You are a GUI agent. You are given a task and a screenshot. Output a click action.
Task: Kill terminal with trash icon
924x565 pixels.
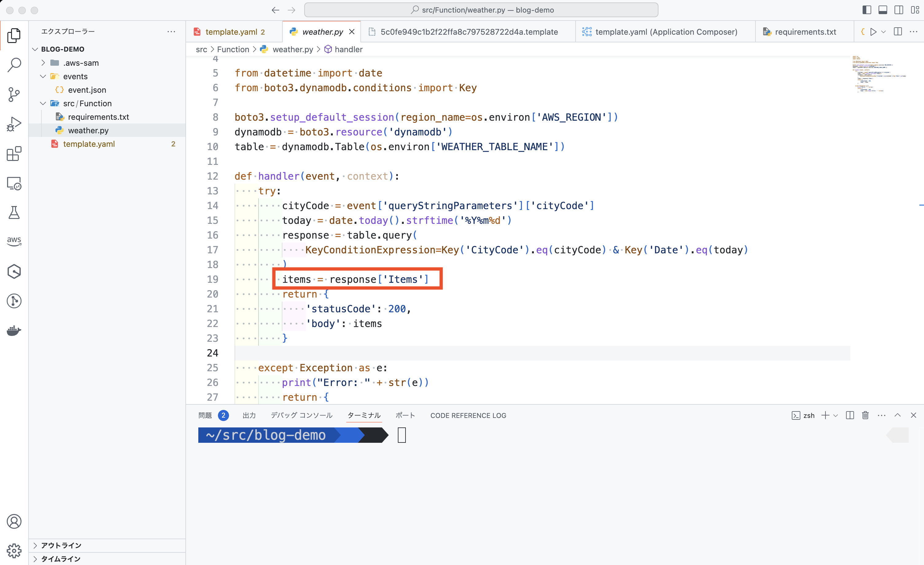(865, 415)
